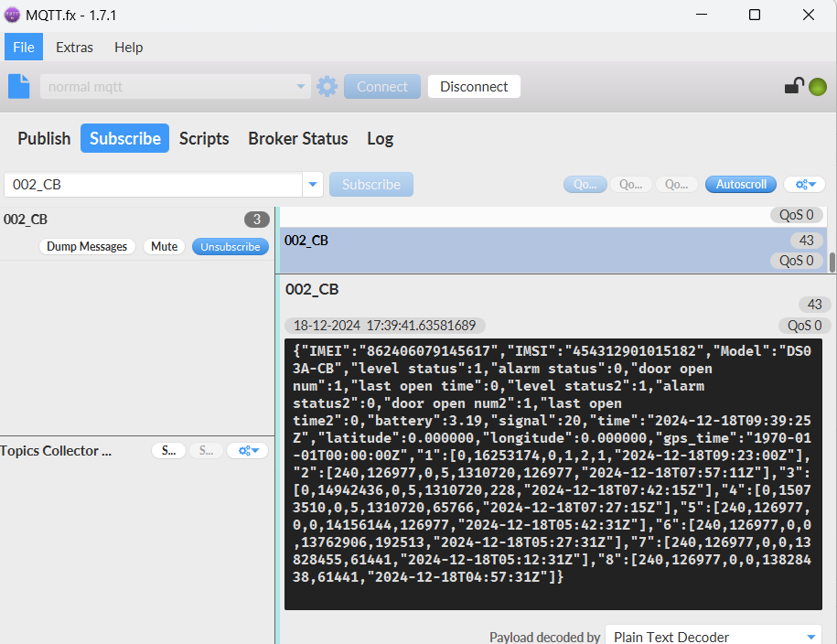Open Topics Collector settings gear dropdown

point(248,451)
